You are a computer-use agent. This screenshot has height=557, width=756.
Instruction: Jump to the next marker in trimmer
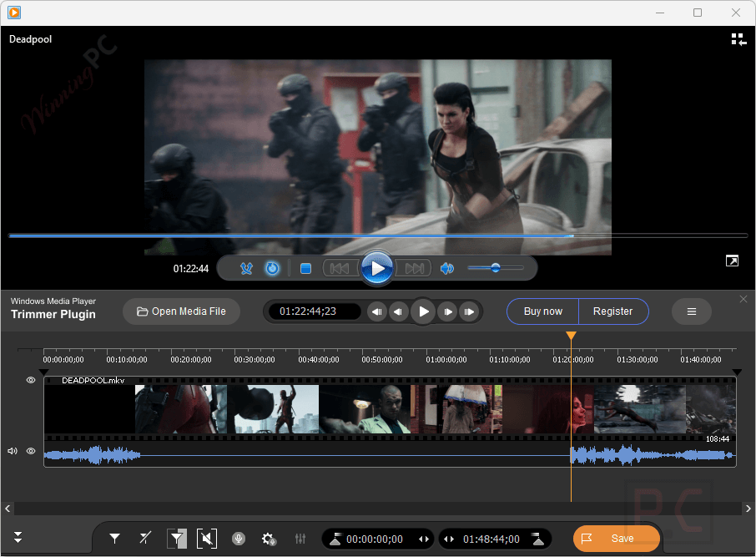pos(469,311)
